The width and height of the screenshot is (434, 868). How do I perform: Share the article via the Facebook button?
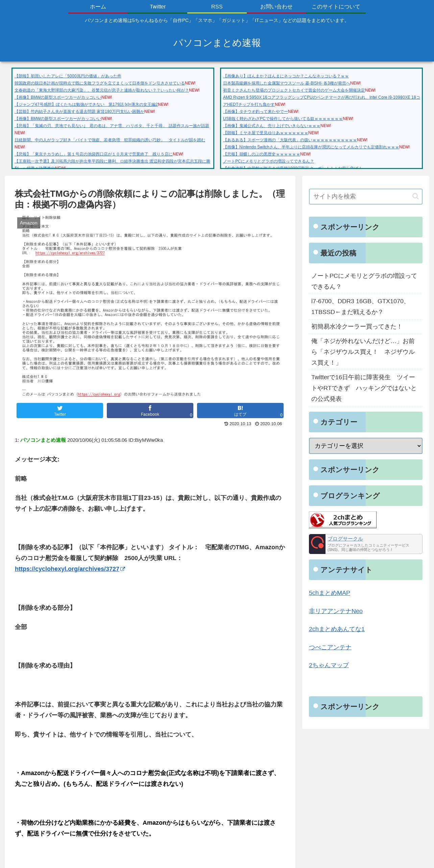[x=150, y=410]
